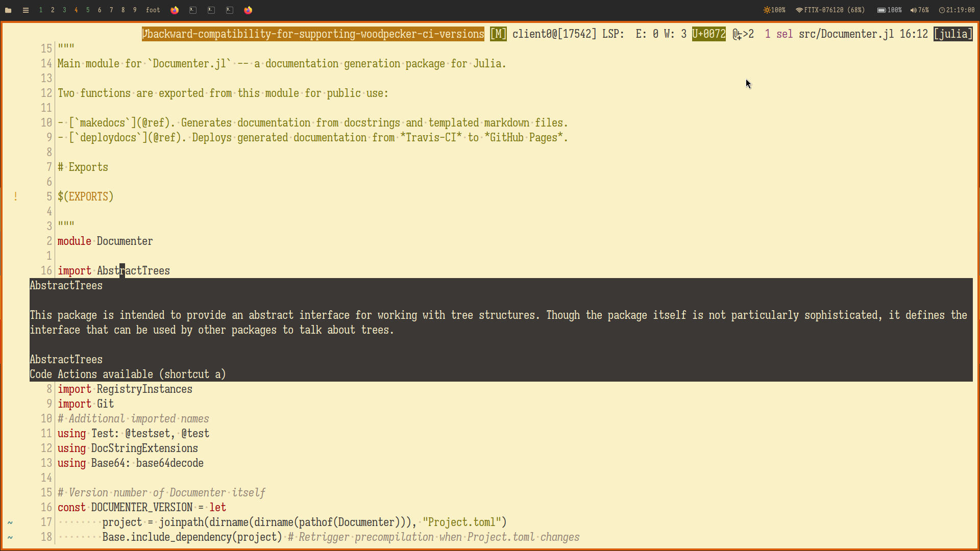Click the '1 sel' selection count
Image resolution: width=980 pixels, height=551 pixels.
(x=779, y=34)
